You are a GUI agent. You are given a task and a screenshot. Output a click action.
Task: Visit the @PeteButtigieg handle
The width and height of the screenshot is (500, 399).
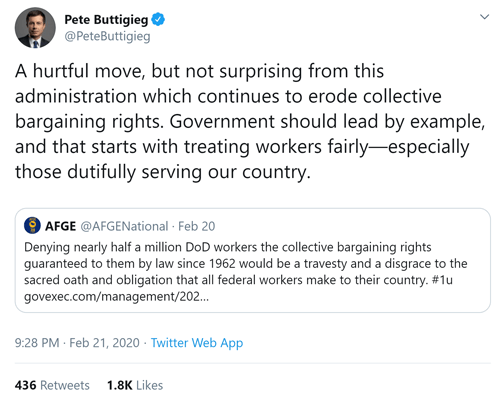pyautogui.click(x=107, y=36)
